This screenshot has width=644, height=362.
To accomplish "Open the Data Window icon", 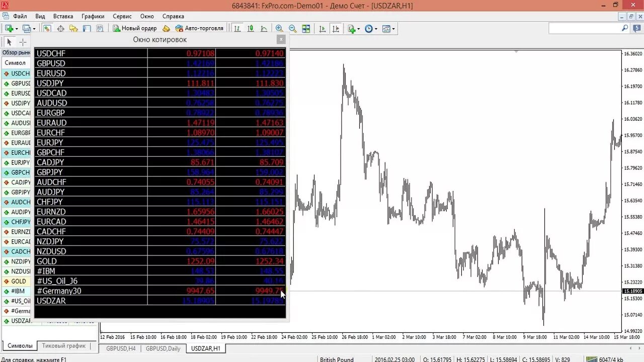I will click(x=60, y=29).
